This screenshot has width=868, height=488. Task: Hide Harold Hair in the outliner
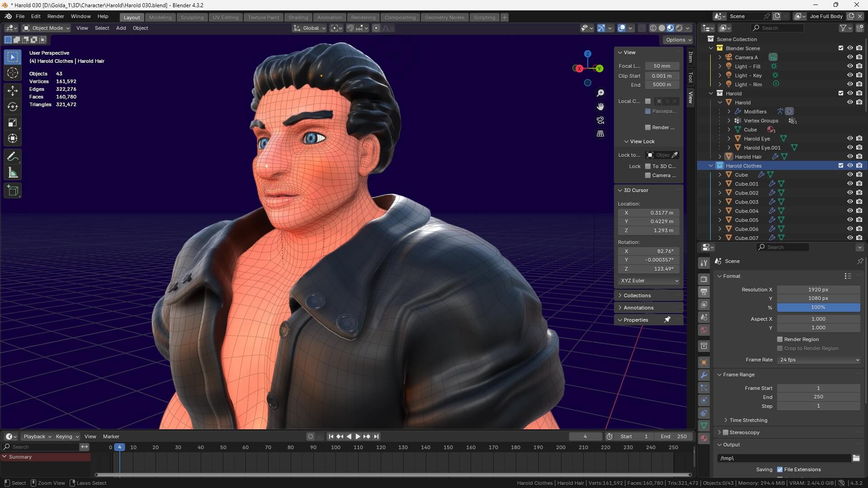(x=850, y=156)
